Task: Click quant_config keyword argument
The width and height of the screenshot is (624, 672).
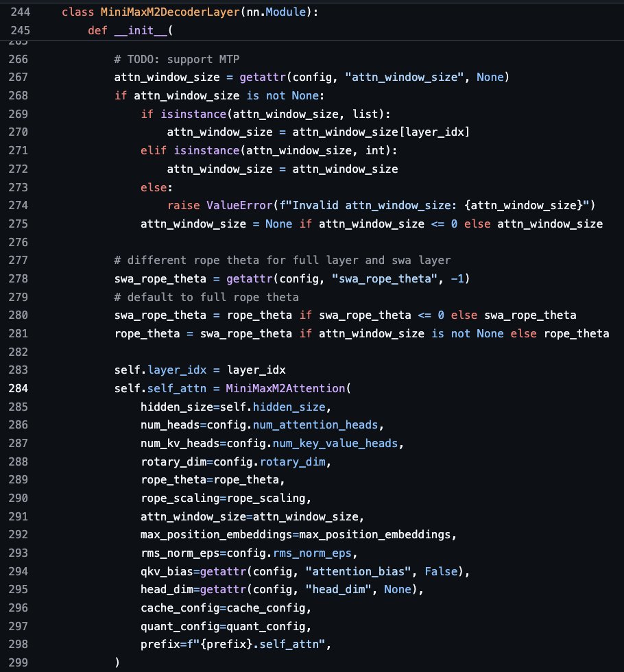Action: click(x=180, y=626)
